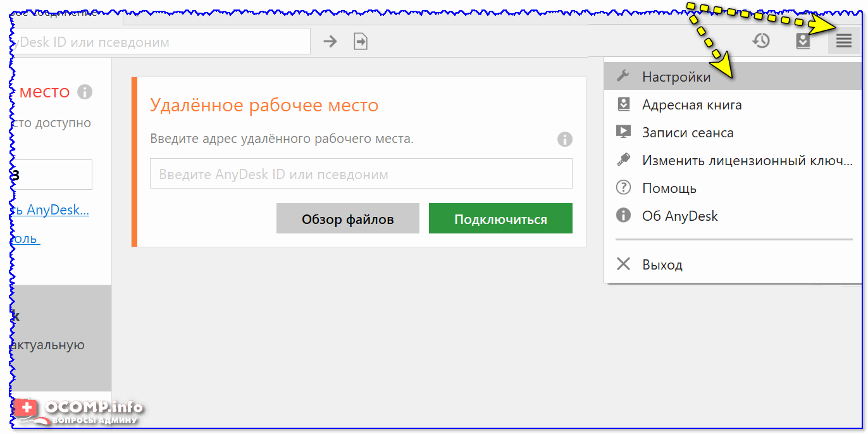Viewport: 868px width, 434px height.
Task: Open the recent sessions history icon
Action: point(761,41)
